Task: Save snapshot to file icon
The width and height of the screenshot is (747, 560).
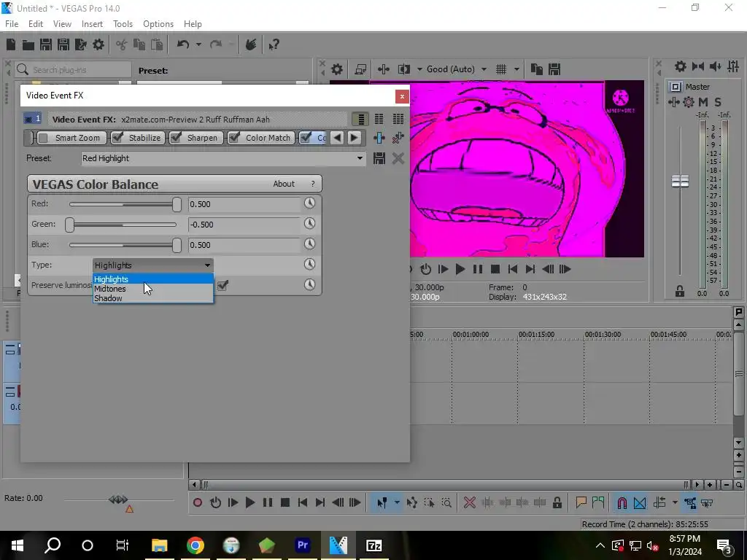Action: click(x=554, y=69)
